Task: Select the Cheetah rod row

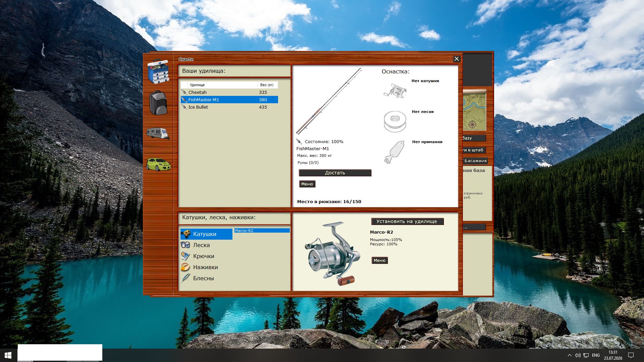Action: pos(229,92)
